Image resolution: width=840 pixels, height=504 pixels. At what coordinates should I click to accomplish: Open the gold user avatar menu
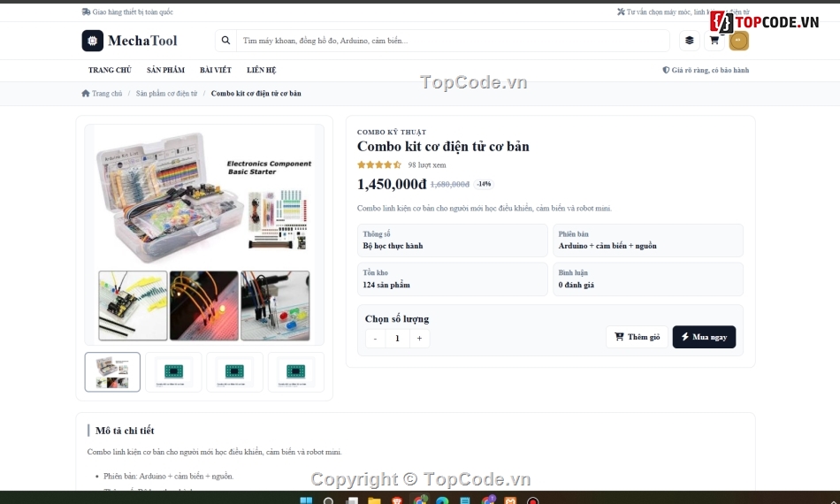(x=738, y=41)
